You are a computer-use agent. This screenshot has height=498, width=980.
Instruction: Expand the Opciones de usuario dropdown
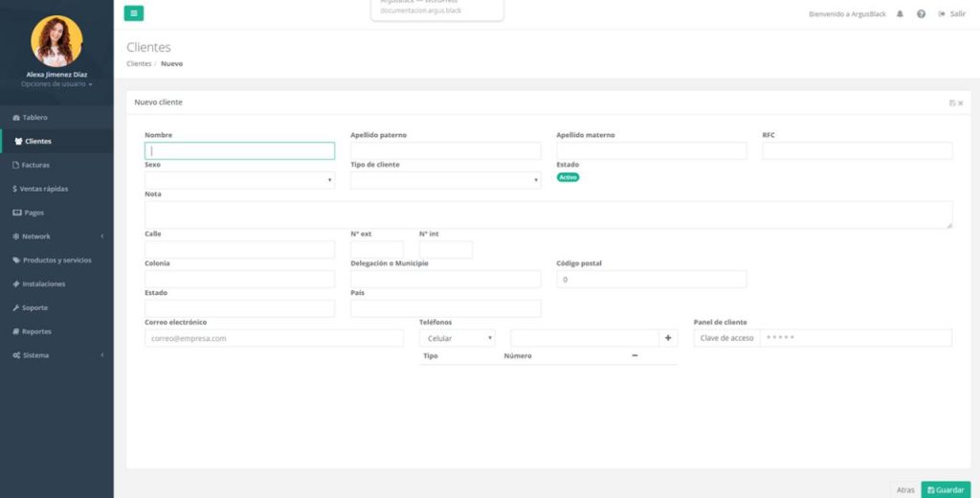coord(56,84)
